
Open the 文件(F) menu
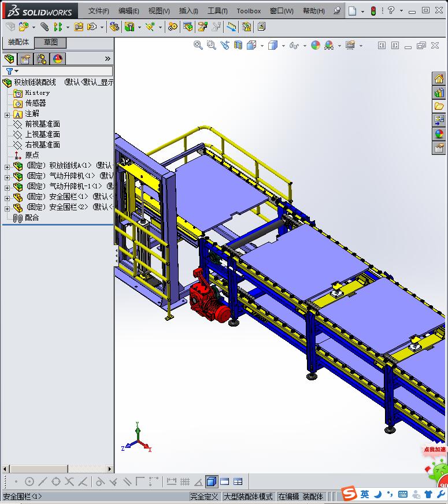(99, 11)
